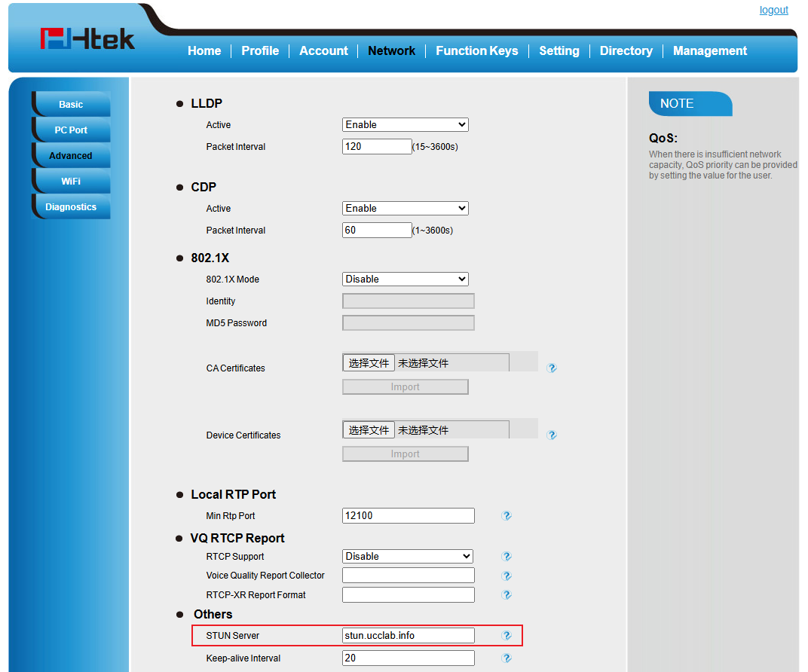Go to the Account menu tab
Image resolution: width=808 pixels, height=672 pixels.
click(x=323, y=51)
